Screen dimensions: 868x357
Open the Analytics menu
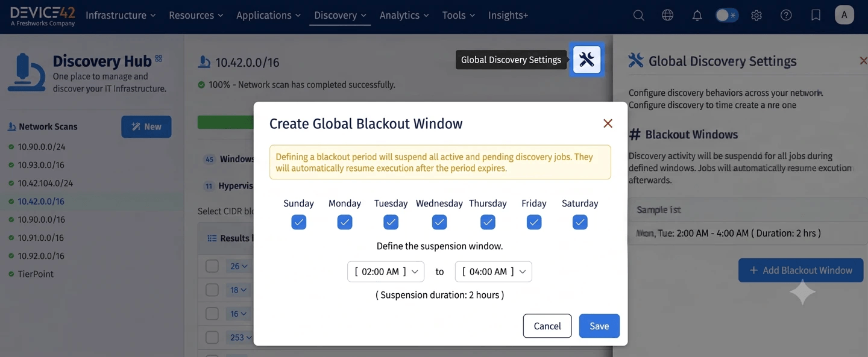tap(404, 16)
